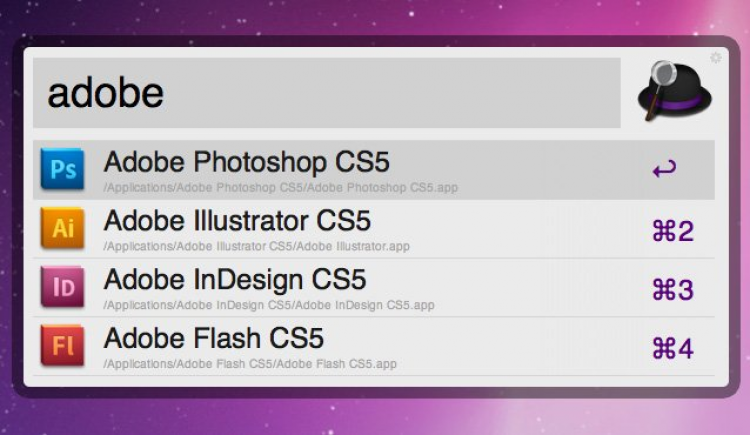Open Alfred preferences via gear icon
Image resolution: width=750 pixels, height=435 pixels.
[x=716, y=58]
